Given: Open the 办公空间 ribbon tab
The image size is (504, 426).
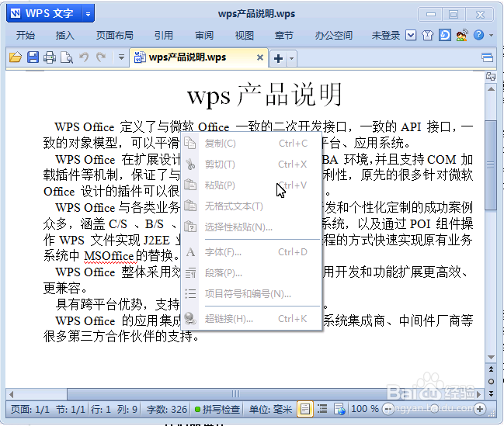Looking at the screenshot, I should [334, 35].
